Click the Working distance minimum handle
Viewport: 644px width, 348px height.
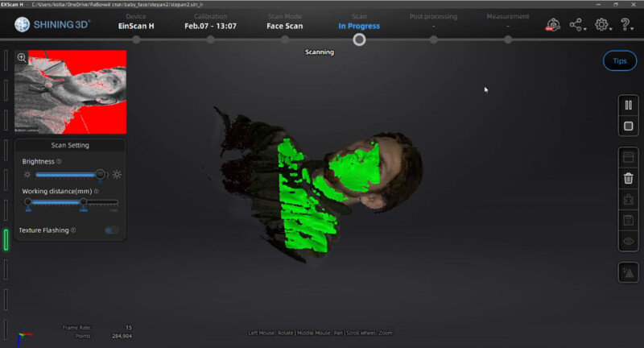click(x=28, y=201)
